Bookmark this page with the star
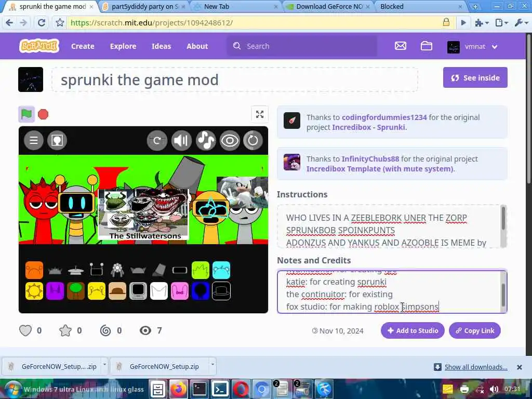Image resolution: width=532 pixels, height=399 pixels. [60, 23]
